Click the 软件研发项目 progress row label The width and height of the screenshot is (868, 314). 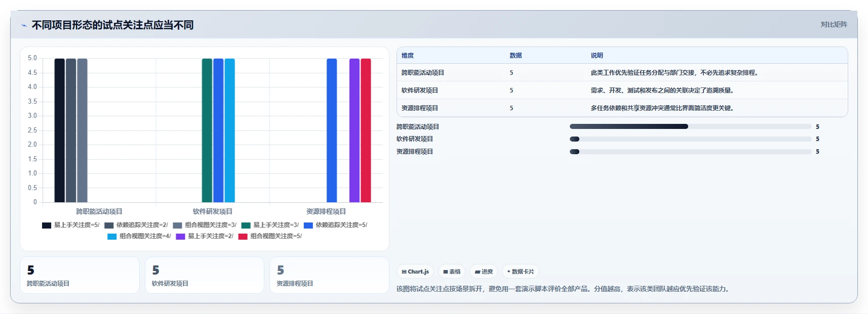point(415,139)
